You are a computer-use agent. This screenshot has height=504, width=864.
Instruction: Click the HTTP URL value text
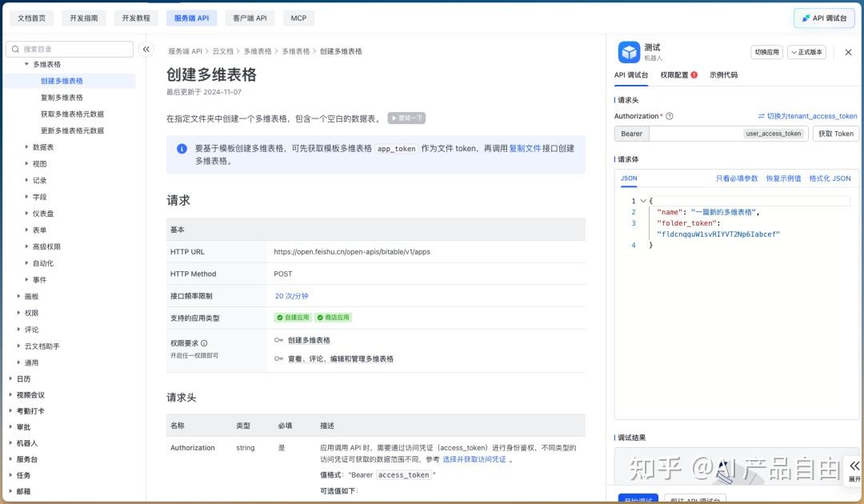352,252
